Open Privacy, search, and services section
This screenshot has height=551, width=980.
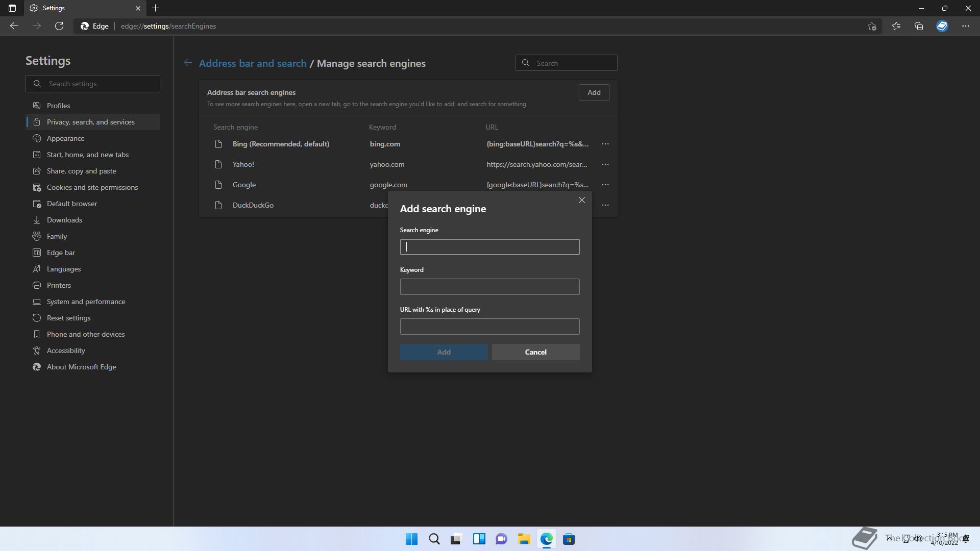[x=93, y=122]
